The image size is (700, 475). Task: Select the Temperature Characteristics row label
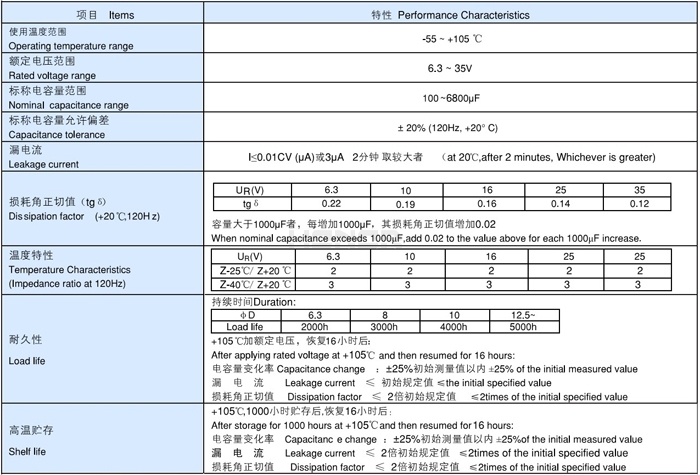pyautogui.click(x=68, y=270)
